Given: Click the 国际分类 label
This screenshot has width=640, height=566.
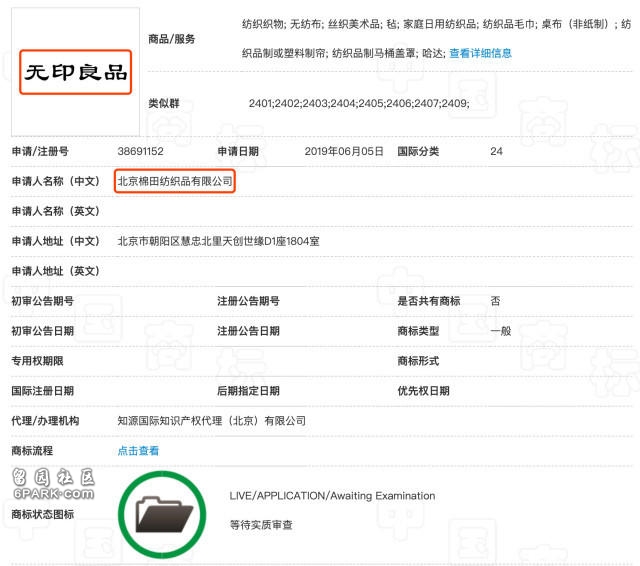Looking at the screenshot, I should pyautogui.click(x=418, y=151).
